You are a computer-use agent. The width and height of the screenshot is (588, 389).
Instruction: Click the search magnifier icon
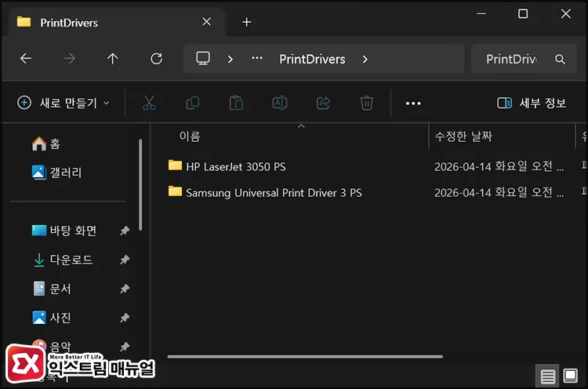tap(560, 59)
